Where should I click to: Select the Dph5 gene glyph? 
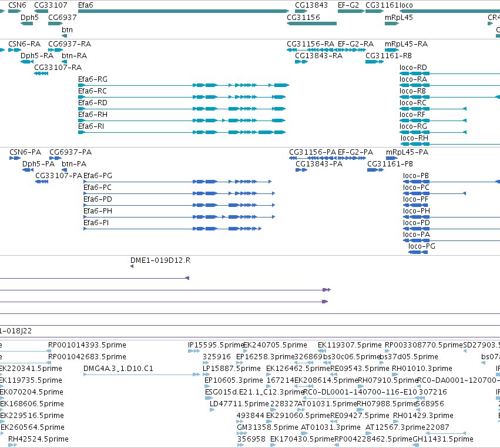(x=26, y=24)
